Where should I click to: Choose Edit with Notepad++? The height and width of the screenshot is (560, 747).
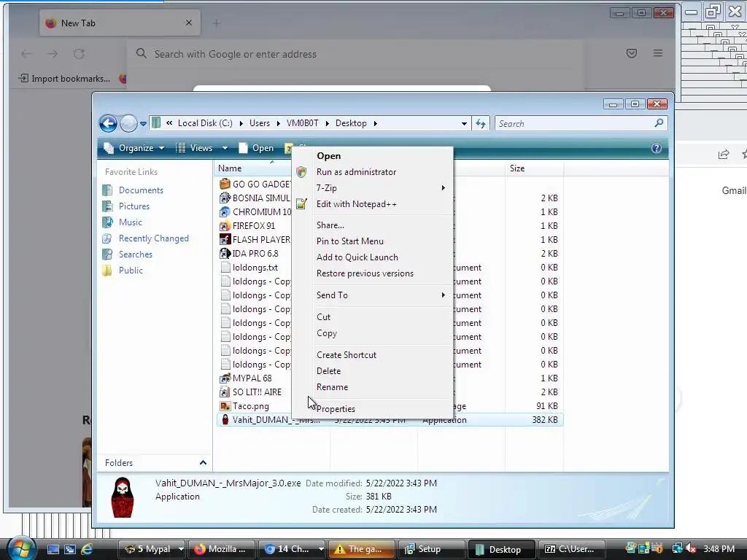pyautogui.click(x=356, y=204)
